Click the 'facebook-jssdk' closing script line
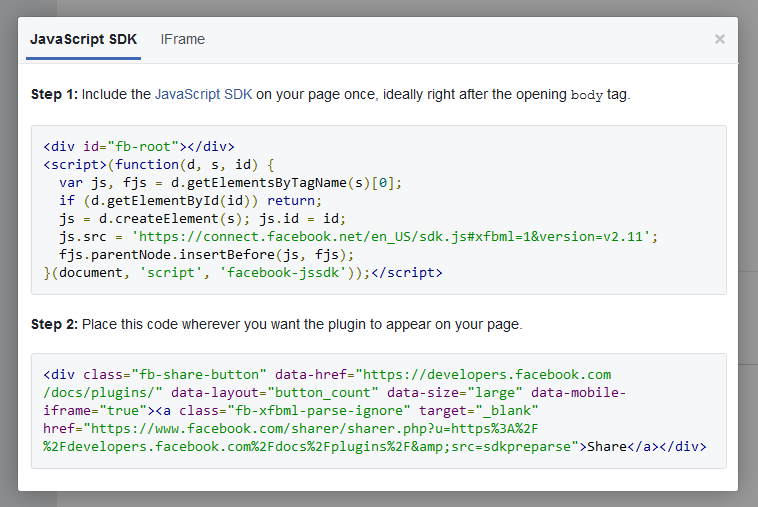The image size is (758, 507). point(243,273)
